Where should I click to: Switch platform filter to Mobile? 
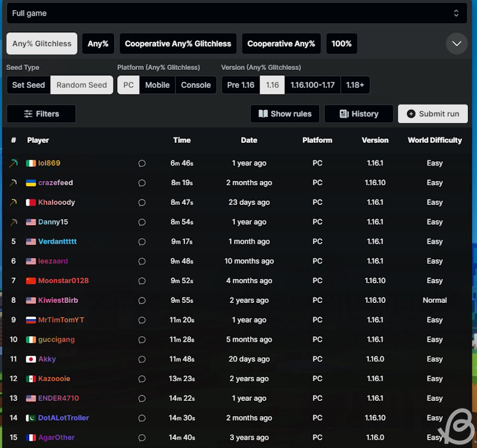click(x=157, y=85)
